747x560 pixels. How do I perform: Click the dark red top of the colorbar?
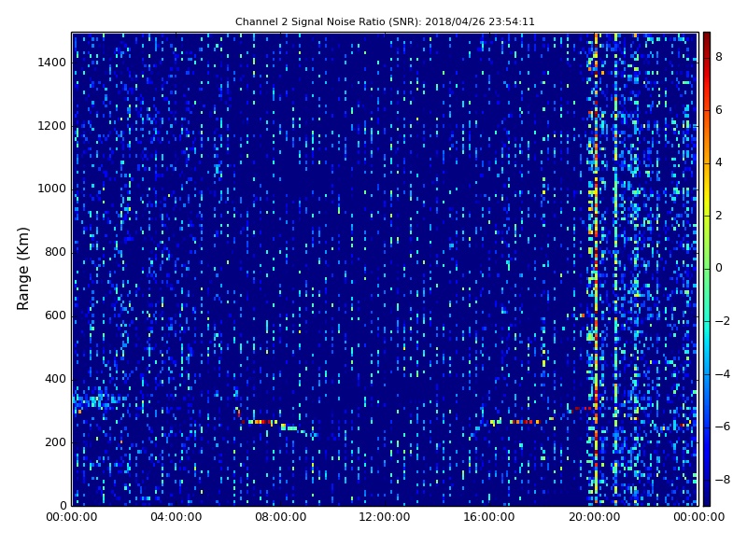[707, 38]
